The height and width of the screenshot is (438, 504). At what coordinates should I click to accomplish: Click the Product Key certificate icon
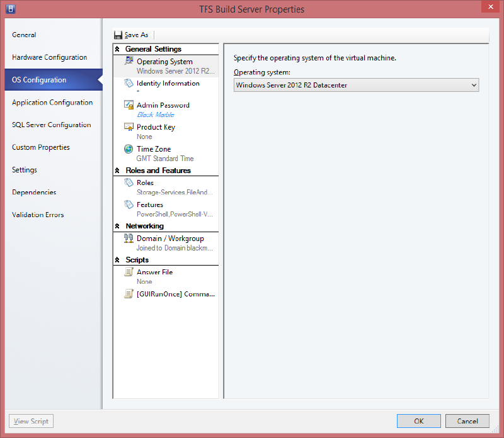click(129, 127)
